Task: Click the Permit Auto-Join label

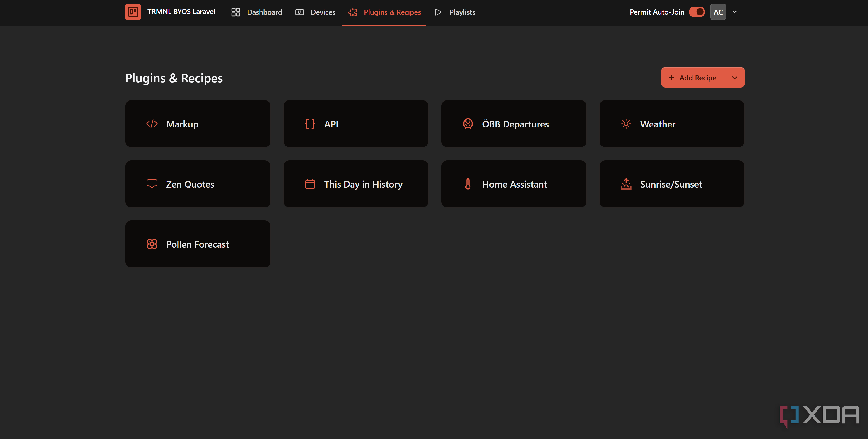Action: click(657, 12)
